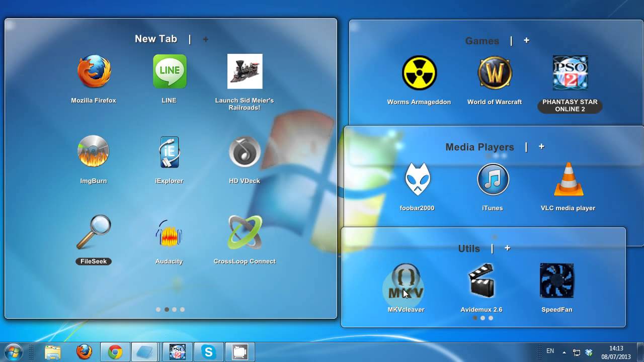
Task: Open PHANTASY STAR ONLINE 2 icon
Action: pyautogui.click(x=570, y=73)
